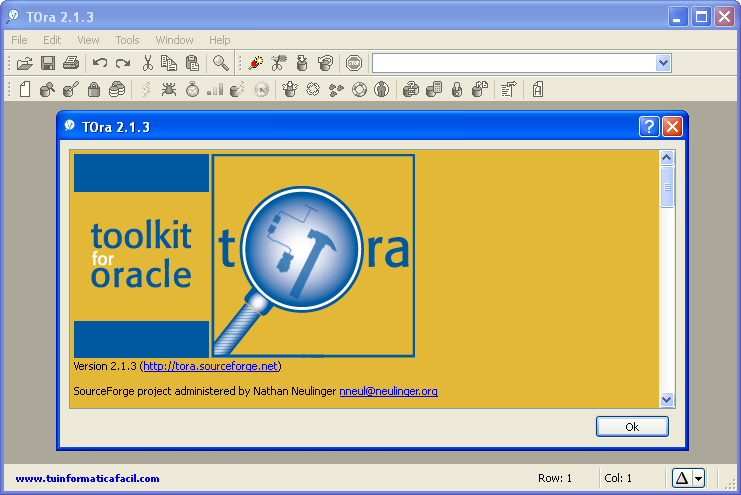The image size is (741, 495).
Task: Open the Security Manager padlock icon
Action: coord(94,89)
